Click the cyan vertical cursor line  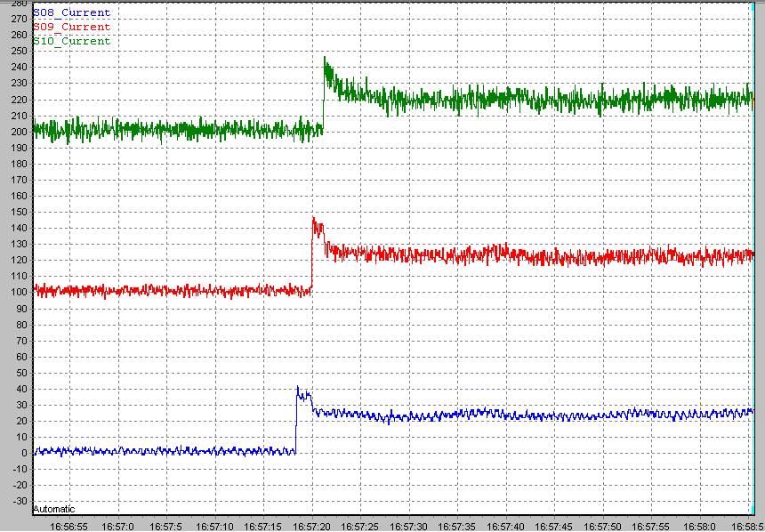(x=753, y=267)
